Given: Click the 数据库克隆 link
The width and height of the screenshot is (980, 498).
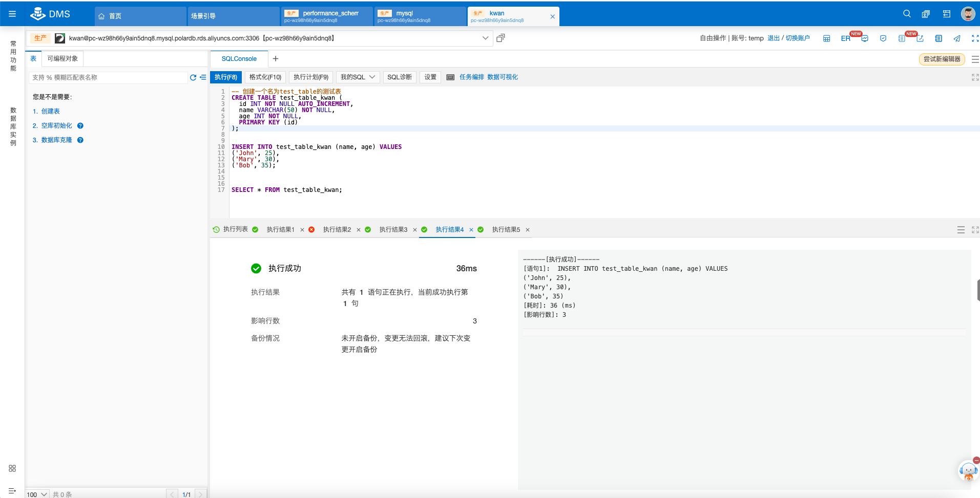Looking at the screenshot, I should 57,140.
